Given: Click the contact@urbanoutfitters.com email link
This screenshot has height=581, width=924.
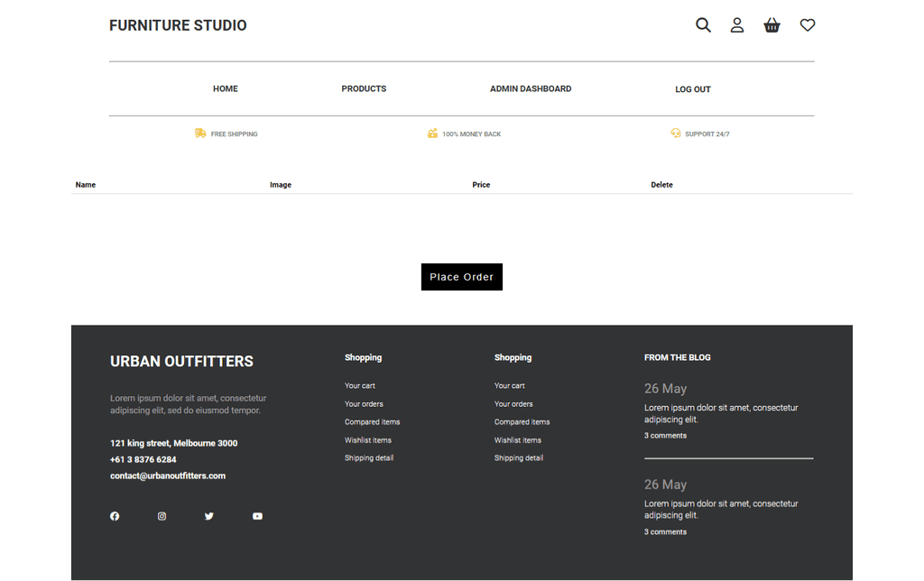Looking at the screenshot, I should click(x=168, y=475).
